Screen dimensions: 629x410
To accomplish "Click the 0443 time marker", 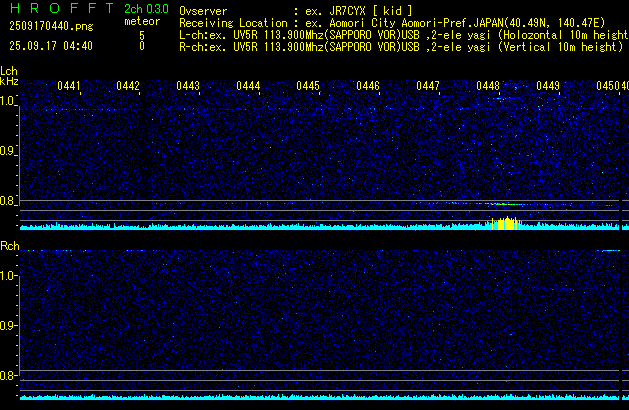I will pos(188,86).
